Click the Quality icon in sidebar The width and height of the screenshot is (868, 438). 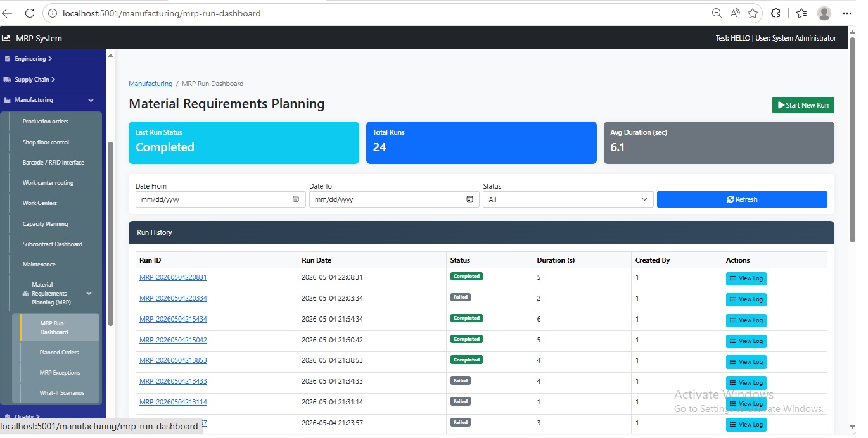pos(8,416)
